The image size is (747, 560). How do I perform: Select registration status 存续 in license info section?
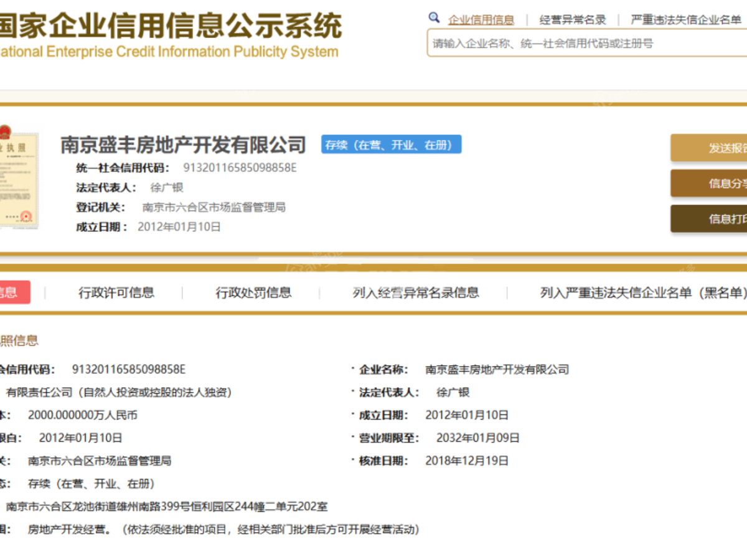(x=92, y=483)
